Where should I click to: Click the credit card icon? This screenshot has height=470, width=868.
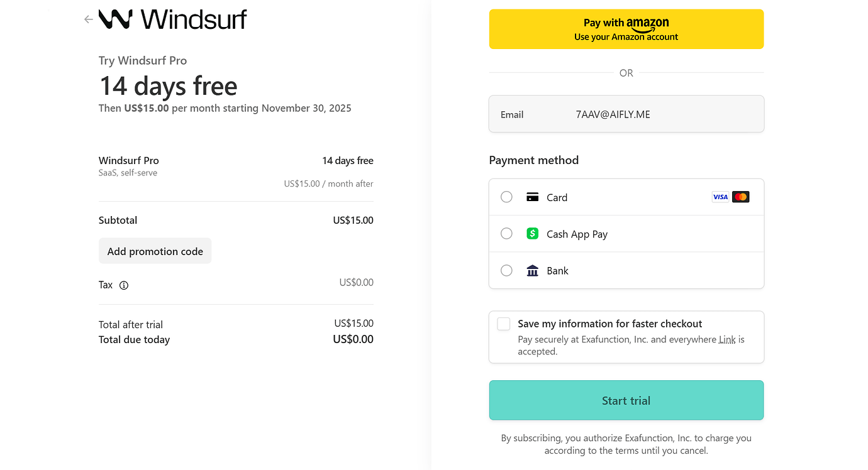(532, 197)
